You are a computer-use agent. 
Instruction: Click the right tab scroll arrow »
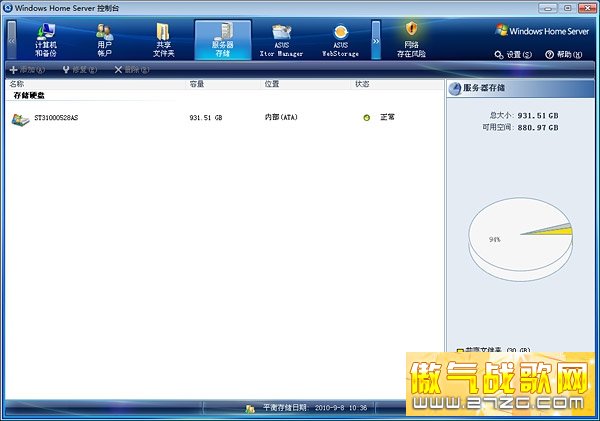click(376, 40)
